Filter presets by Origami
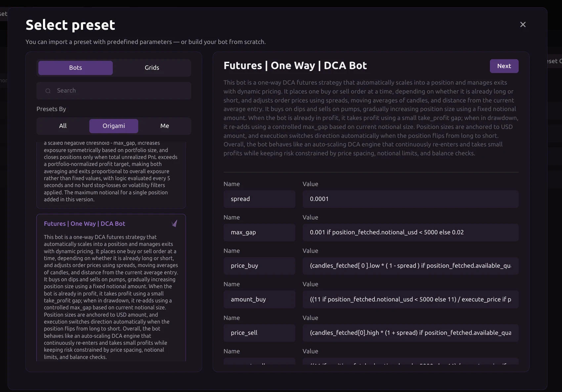Viewport: 562px width, 392px height. pos(114,126)
